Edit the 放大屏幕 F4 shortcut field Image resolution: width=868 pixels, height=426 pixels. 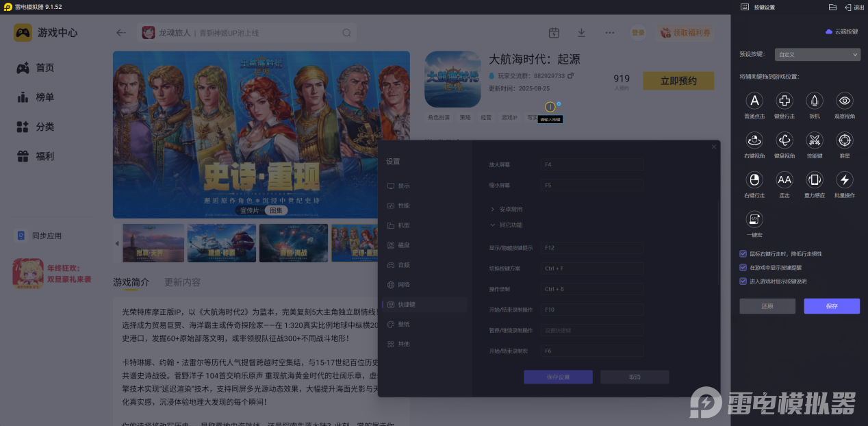coord(592,165)
